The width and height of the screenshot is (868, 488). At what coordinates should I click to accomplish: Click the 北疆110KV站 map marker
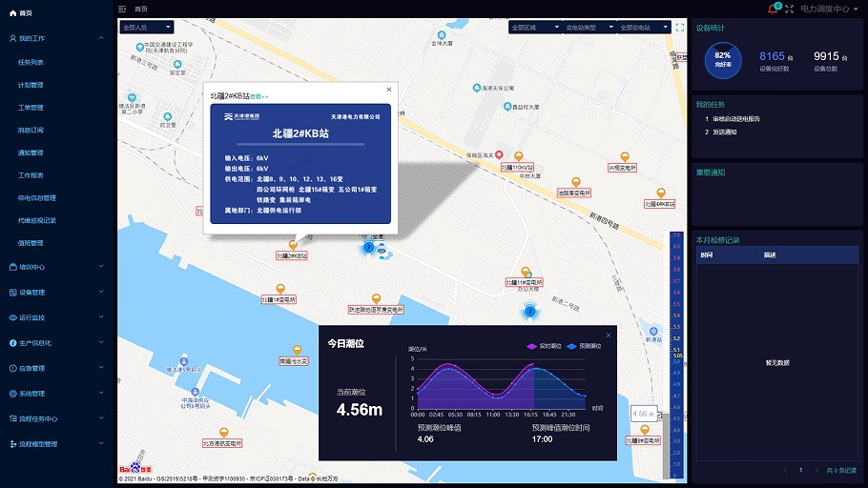click(x=518, y=156)
